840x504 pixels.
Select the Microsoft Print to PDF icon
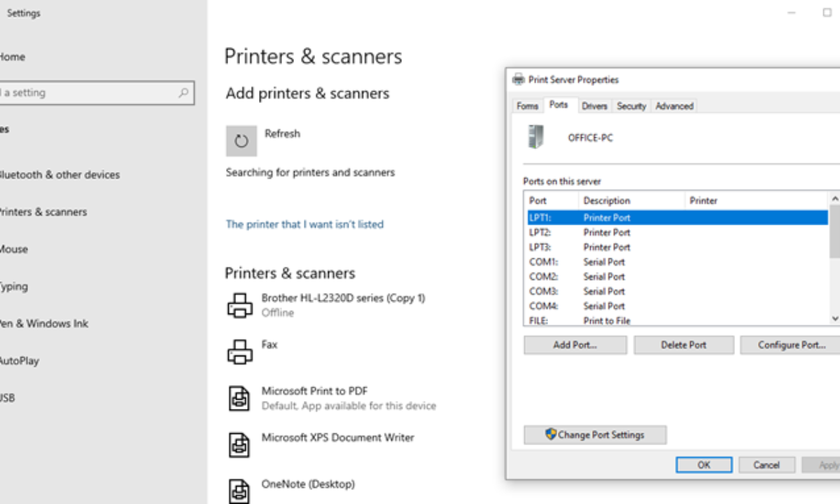pos(239,398)
